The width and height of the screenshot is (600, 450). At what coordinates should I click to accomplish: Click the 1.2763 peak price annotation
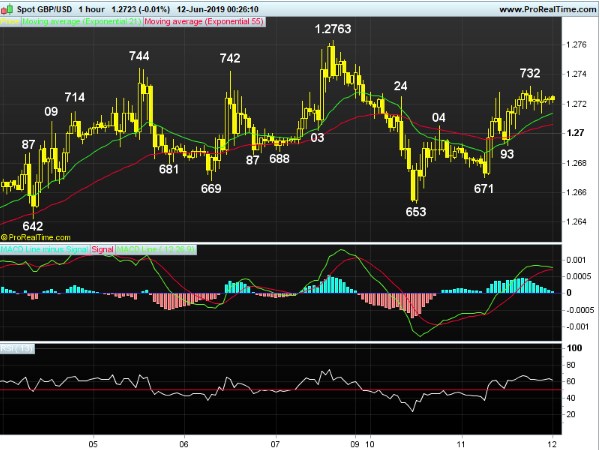[333, 30]
